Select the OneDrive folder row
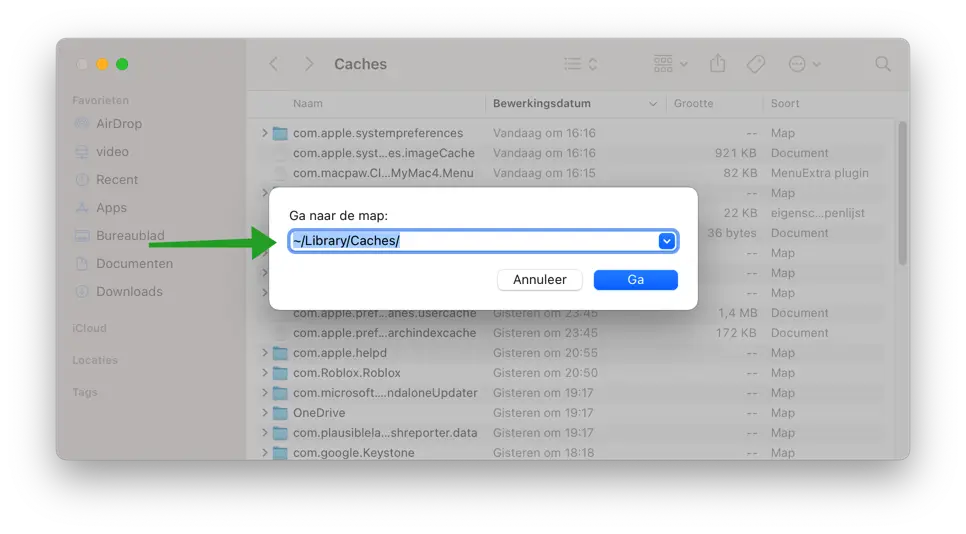Image resolution: width=966 pixels, height=534 pixels. pos(572,413)
